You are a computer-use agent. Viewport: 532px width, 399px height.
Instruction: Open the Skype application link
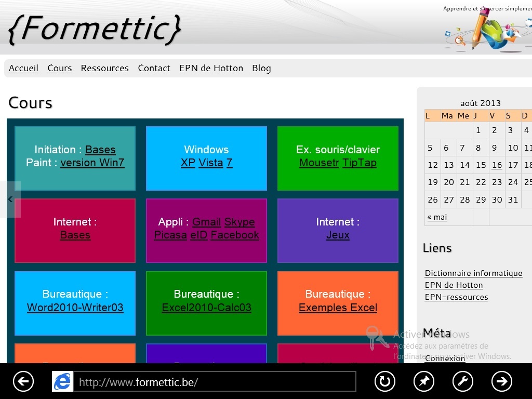pos(240,222)
